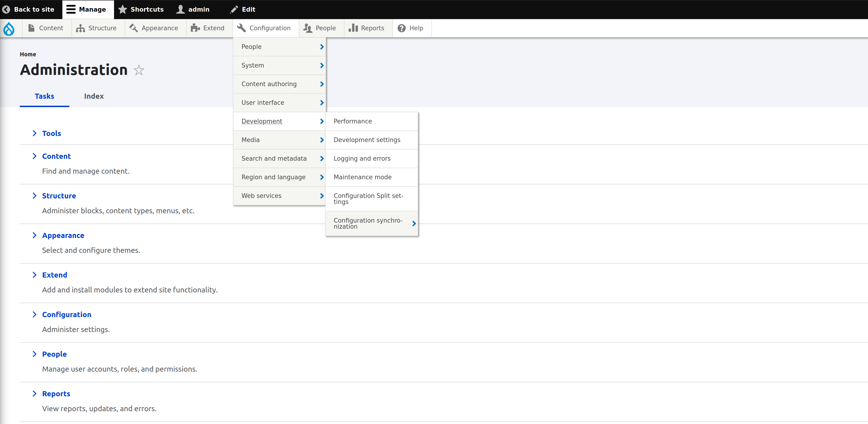Open Maintenance mode menu entry

(362, 177)
